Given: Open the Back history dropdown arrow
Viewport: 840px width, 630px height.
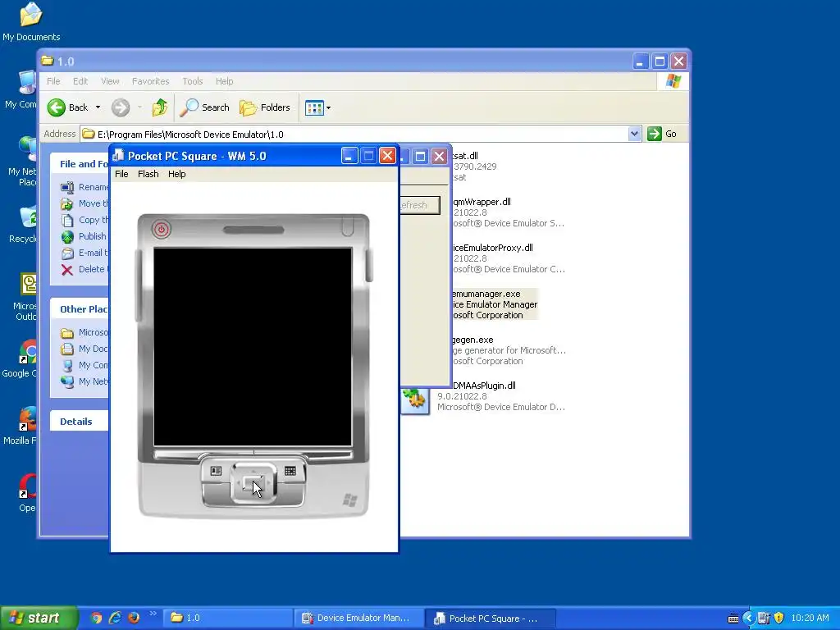Looking at the screenshot, I should click(x=98, y=107).
